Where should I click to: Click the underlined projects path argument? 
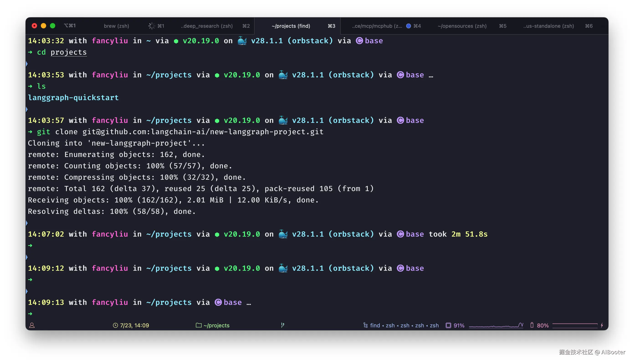(69, 52)
